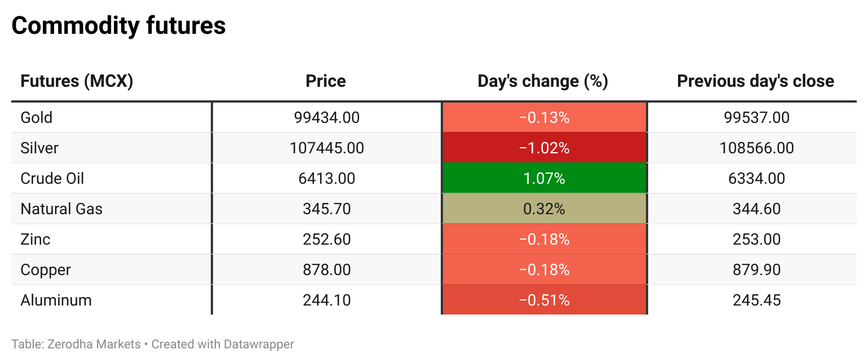Click the Price column header
The width and height of the screenshot is (868, 363).
click(x=326, y=81)
